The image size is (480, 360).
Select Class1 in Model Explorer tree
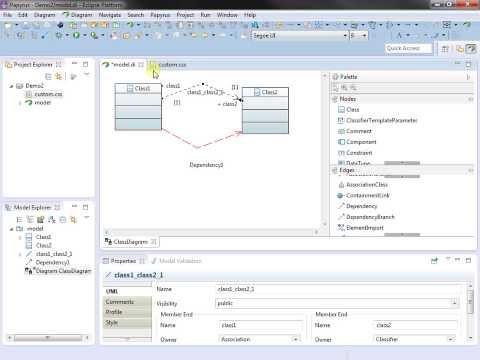39,237
